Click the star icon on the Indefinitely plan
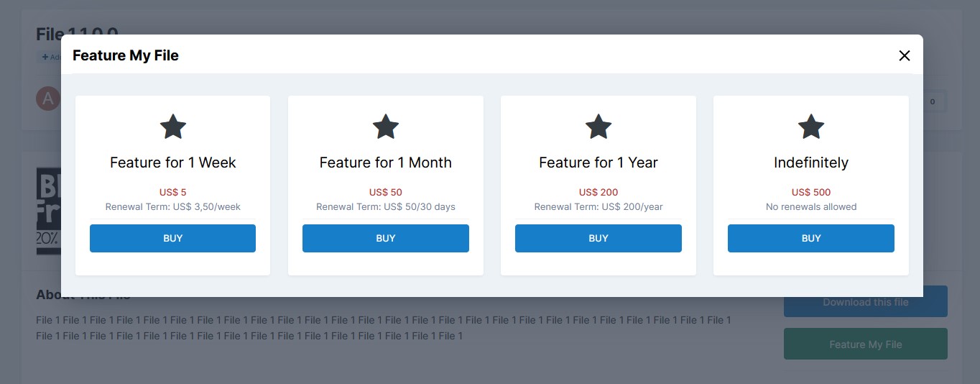This screenshot has width=980, height=384. [x=810, y=127]
